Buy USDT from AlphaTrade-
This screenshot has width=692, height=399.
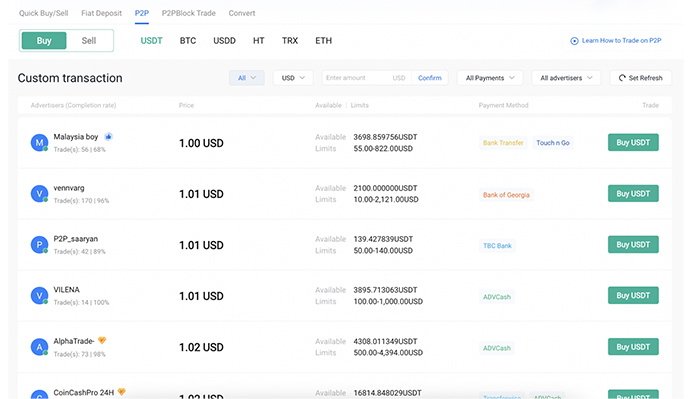pyautogui.click(x=633, y=347)
